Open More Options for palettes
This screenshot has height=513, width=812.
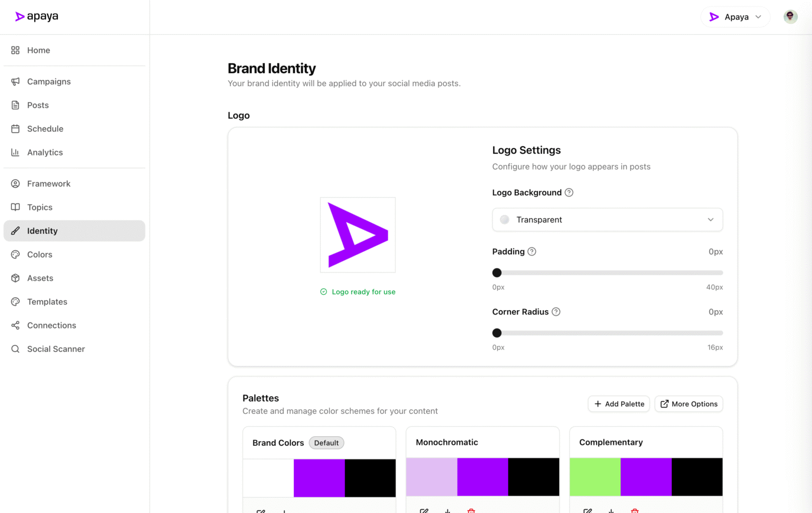(689, 404)
